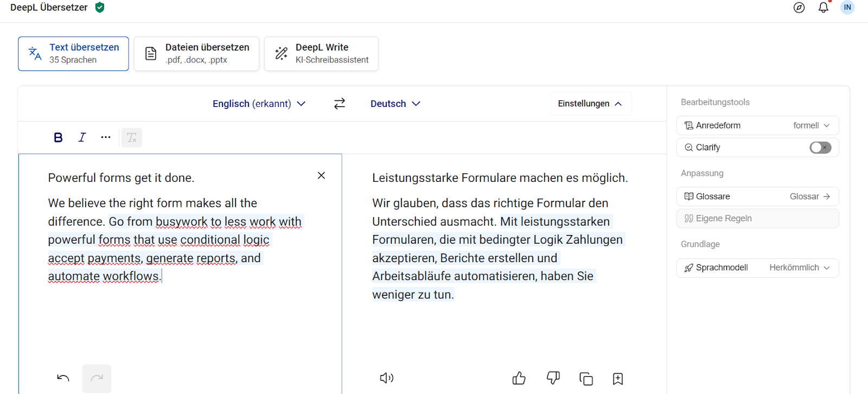Screen dimensions: 868x394
Task: Undo the last source text edit
Action: (x=63, y=378)
